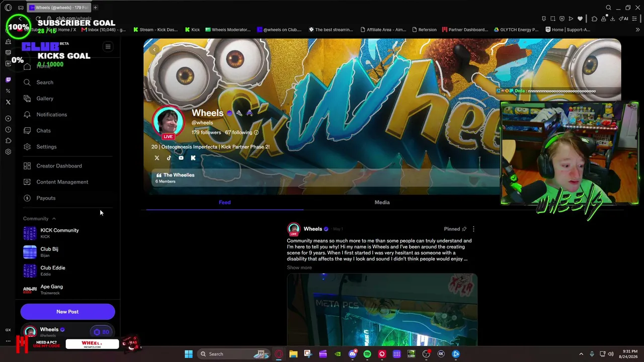Click the Wheels avatar on the pinned post
Viewport: 644px width, 362px height.
click(293, 229)
